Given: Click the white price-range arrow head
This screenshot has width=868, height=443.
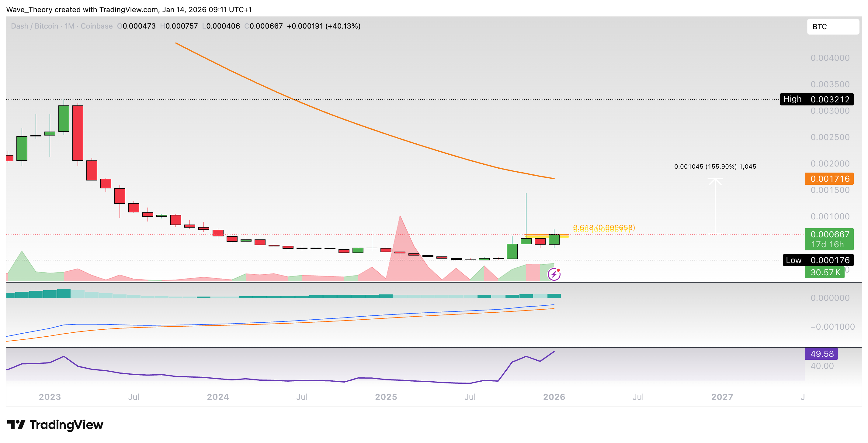Looking at the screenshot, I should pyautogui.click(x=715, y=181).
